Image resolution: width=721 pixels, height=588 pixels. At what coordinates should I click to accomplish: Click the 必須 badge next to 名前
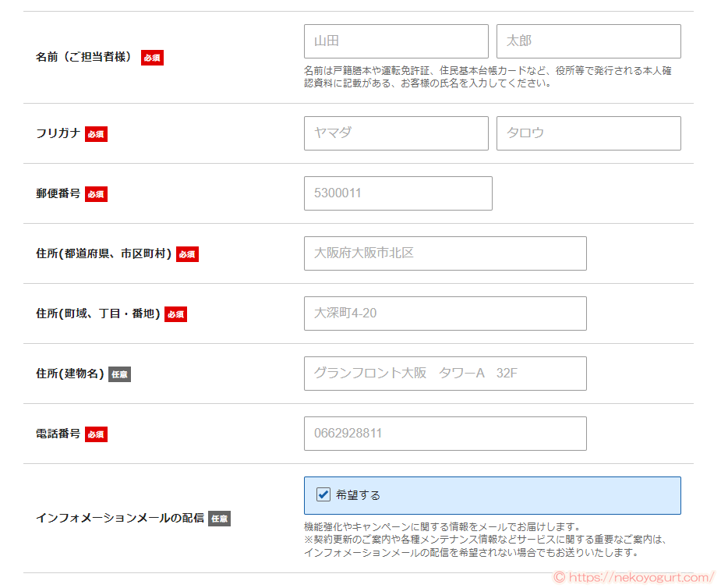(x=152, y=58)
